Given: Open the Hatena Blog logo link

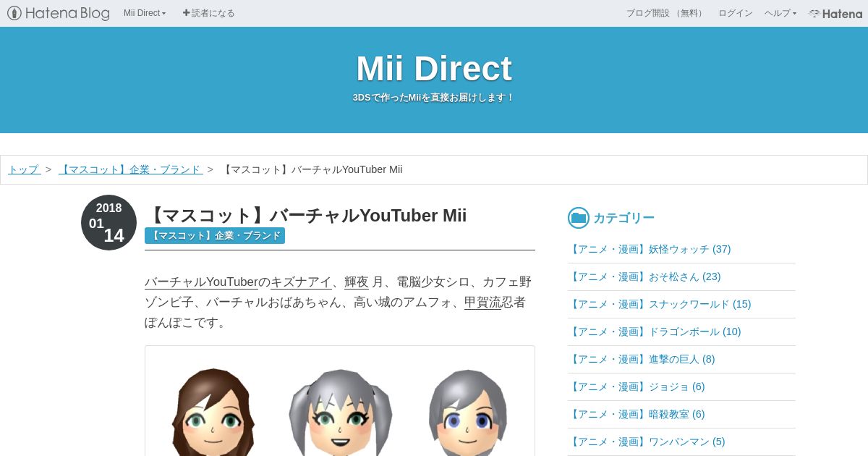Looking at the screenshot, I should click(59, 13).
